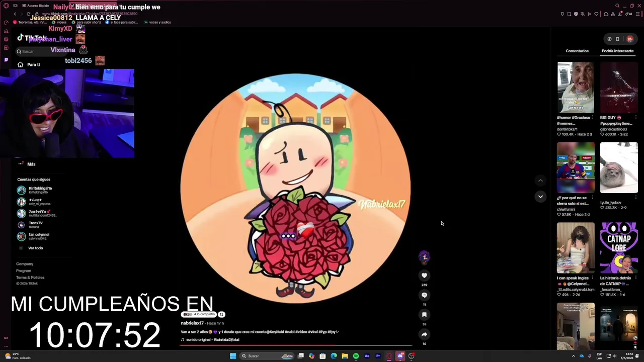The image size is (644, 362).
Task: Open the 'I can speak ingles' video thumbnail
Action: tap(576, 248)
